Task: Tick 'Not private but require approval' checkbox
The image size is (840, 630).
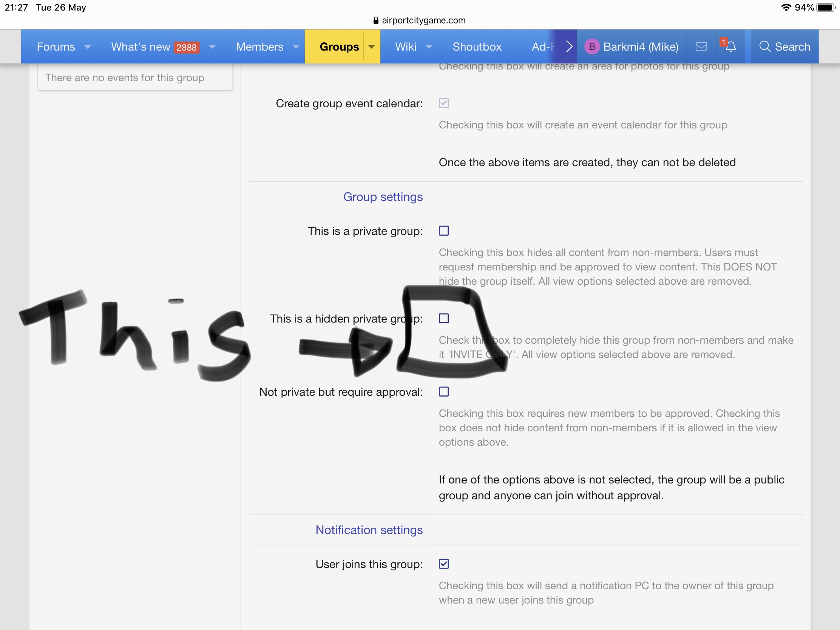Action: coord(443,392)
